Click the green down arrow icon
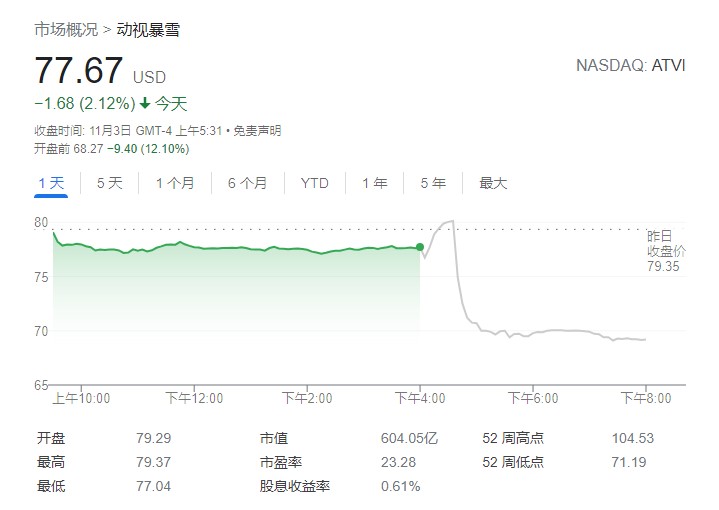Screen dimensions: 719x510 pos(145,104)
